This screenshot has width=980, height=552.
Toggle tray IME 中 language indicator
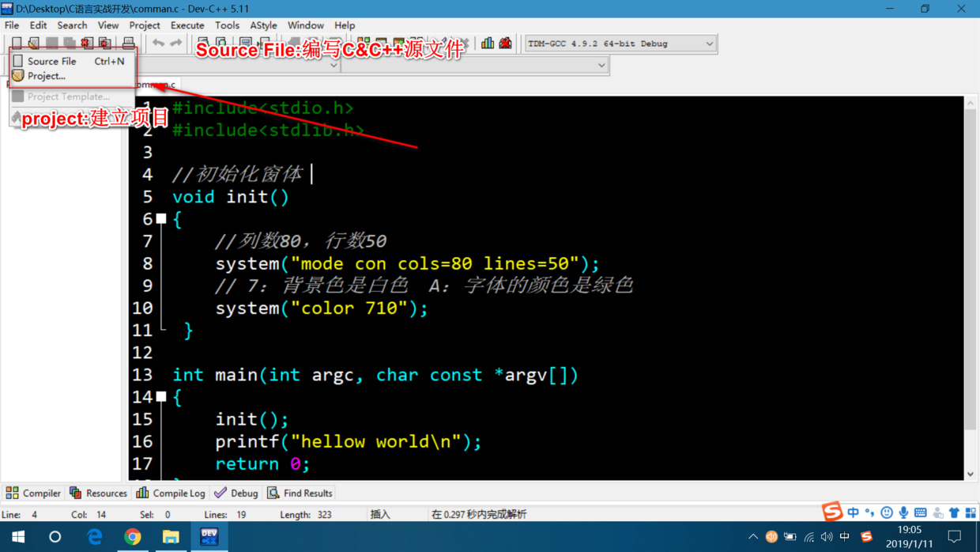tap(845, 536)
